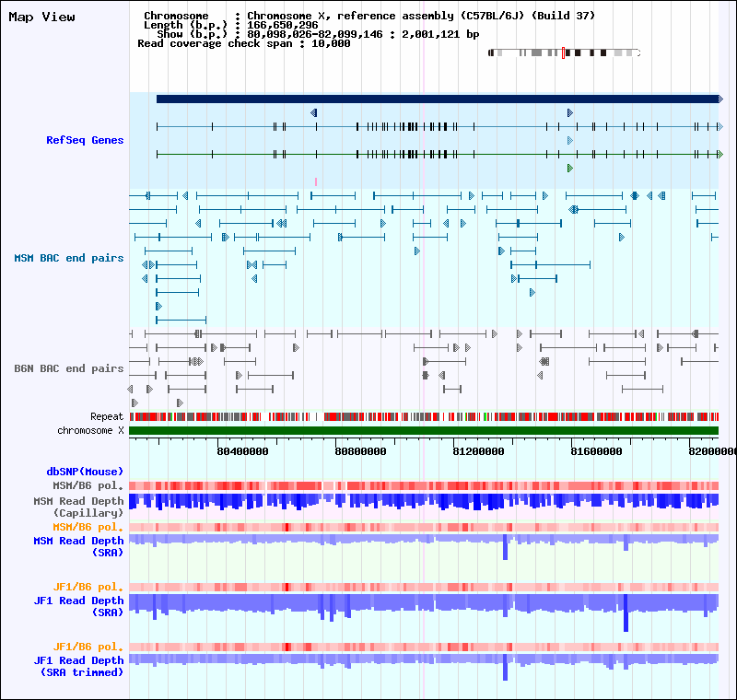Image resolution: width=737 pixels, height=700 pixels.
Task: Select the dark navy gene bar in RefSeq
Action: click(439, 99)
